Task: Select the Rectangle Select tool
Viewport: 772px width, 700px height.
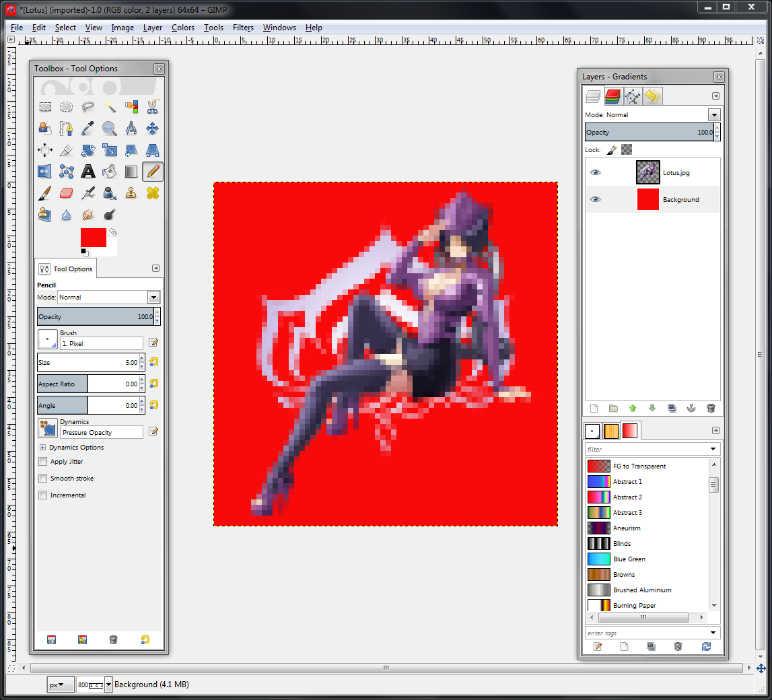Action: [45, 106]
